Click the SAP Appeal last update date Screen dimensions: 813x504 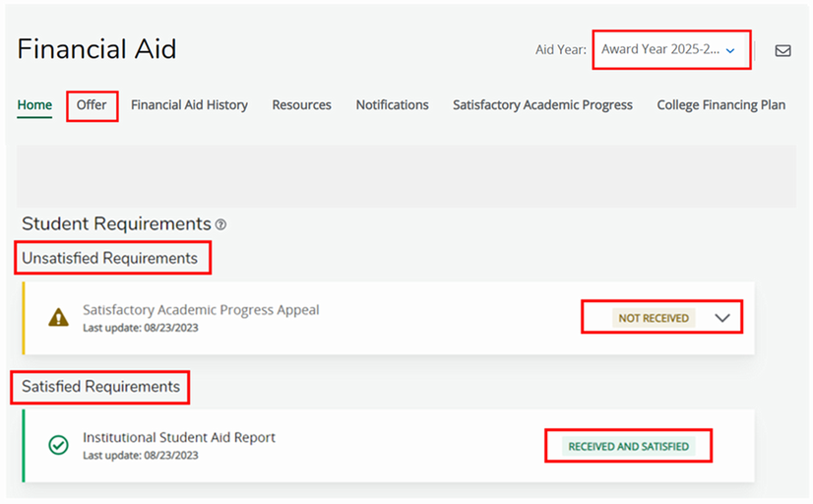coord(141,328)
